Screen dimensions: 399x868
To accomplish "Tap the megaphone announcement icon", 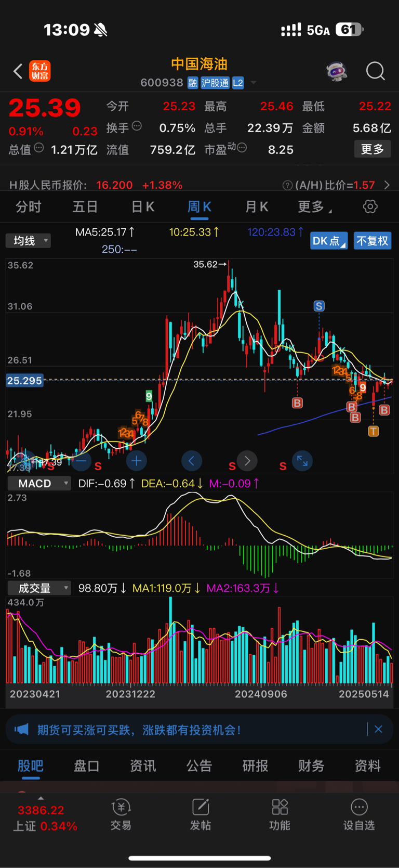I will 21,729.
